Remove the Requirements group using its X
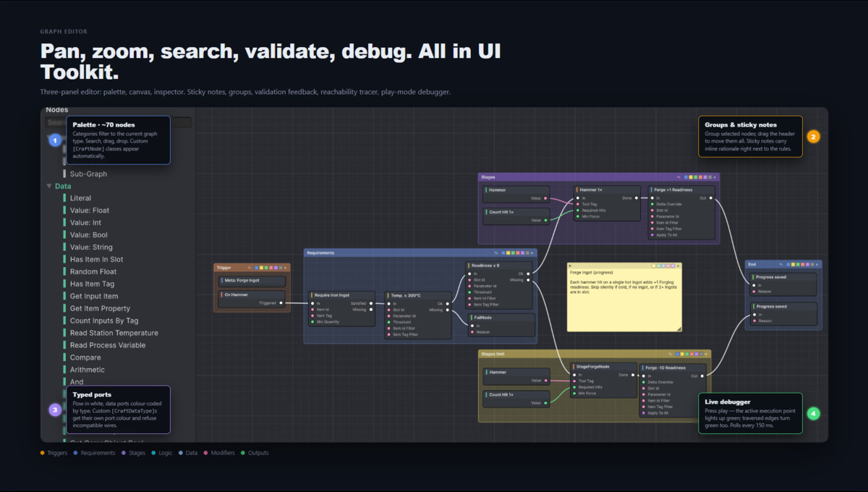 point(532,253)
